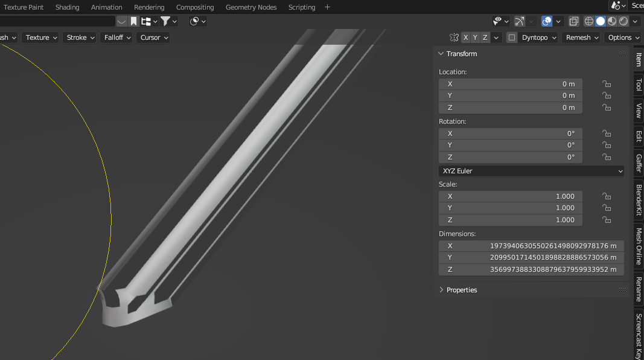Open the overlapping circles popover
This screenshot has width=644, height=360.
click(197, 21)
